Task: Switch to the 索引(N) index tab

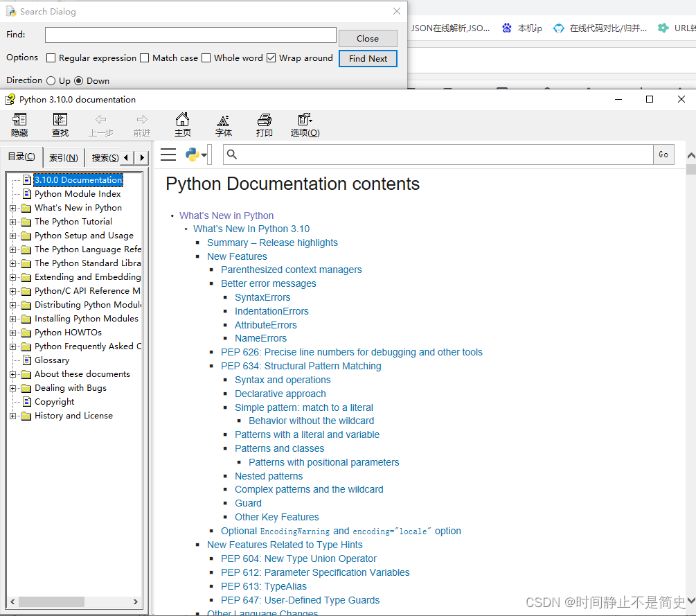Action: (64, 158)
